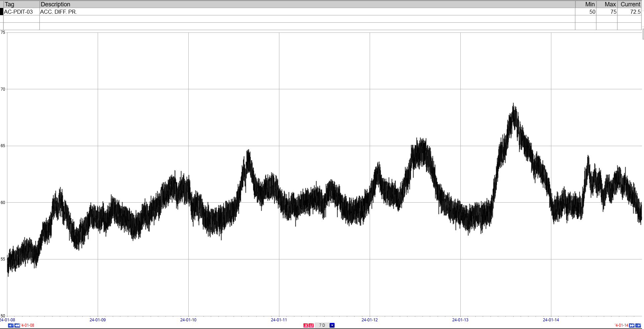Viewport: 644px width, 329px height.
Task: Click the Max value 75 cell
Action: [x=607, y=12]
